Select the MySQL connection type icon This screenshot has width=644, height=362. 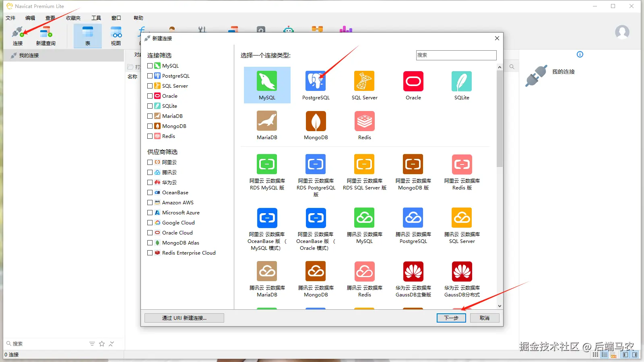click(267, 81)
